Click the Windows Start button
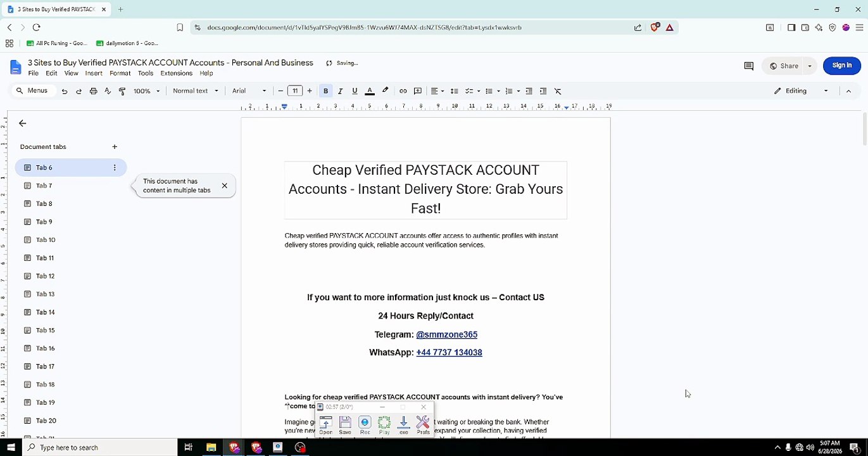868x456 pixels. point(11,447)
